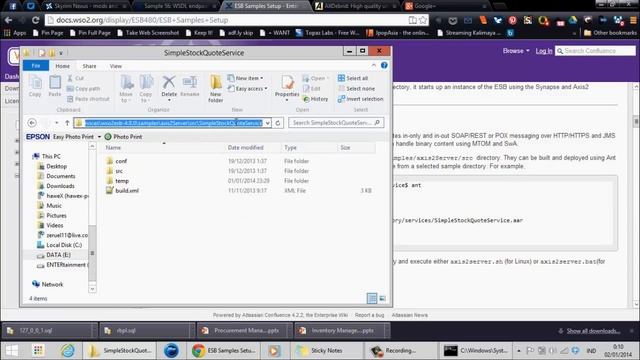Viewport: 640px width, 360px height.
Task: Sort by Date modified column
Action: pyautogui.click(x=246, y=147)
